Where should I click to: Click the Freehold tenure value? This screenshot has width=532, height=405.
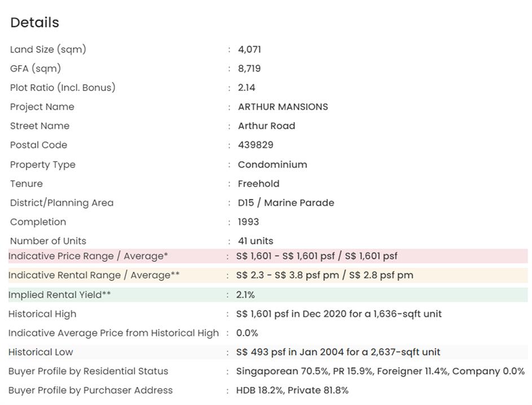click(258, 184)
